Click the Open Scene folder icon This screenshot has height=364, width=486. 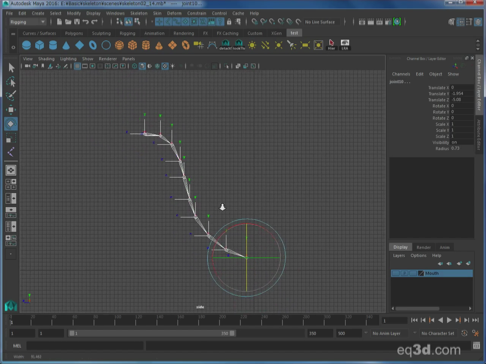[68, 22]
